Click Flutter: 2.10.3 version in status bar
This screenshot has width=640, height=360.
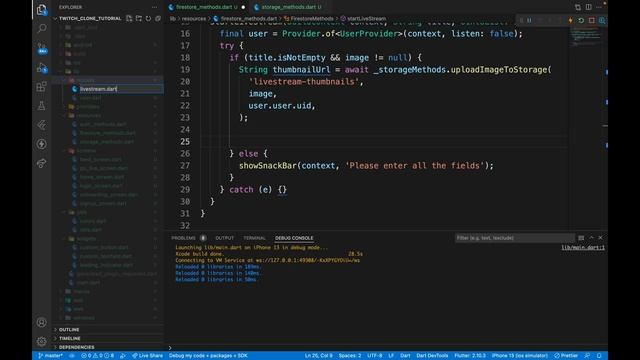click(x=470, y=356)
